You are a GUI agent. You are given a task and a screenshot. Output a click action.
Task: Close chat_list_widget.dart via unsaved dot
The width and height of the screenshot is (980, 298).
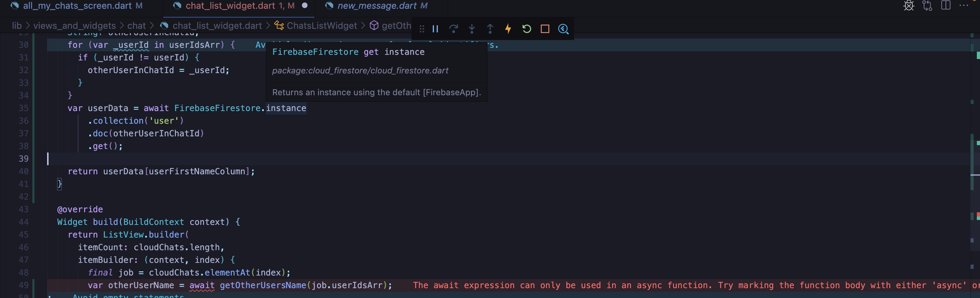click(x=305, y=6)
